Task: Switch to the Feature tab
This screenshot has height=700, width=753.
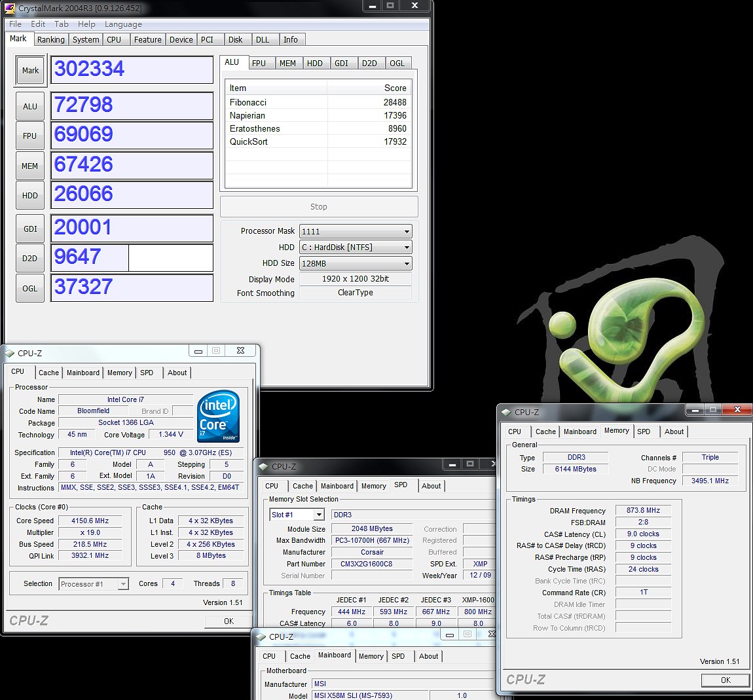Action: click(x=147, y=40)
